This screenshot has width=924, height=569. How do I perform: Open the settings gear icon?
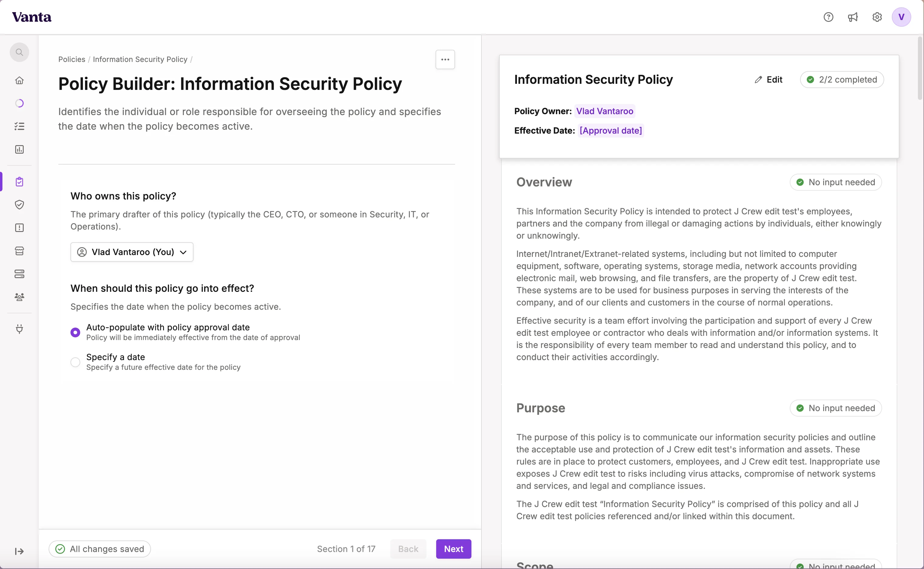click(x=877, y=17)
